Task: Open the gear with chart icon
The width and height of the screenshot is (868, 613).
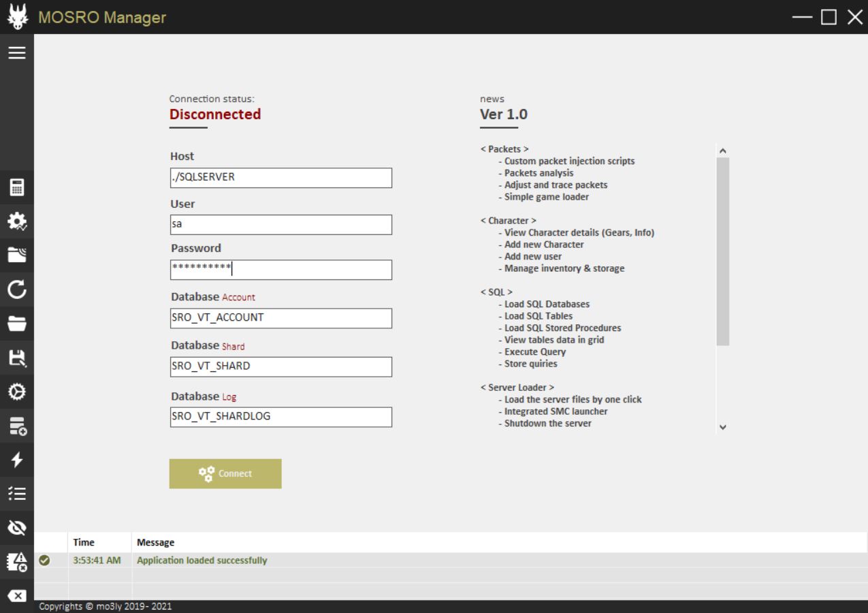Action: point(16,221)
